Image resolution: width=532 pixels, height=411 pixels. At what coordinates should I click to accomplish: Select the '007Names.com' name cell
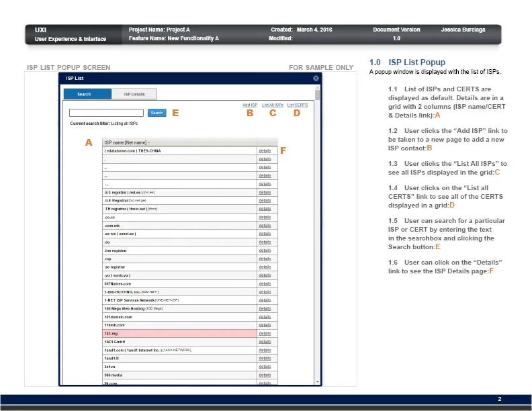pyautogui.click(x=180, y=284)
